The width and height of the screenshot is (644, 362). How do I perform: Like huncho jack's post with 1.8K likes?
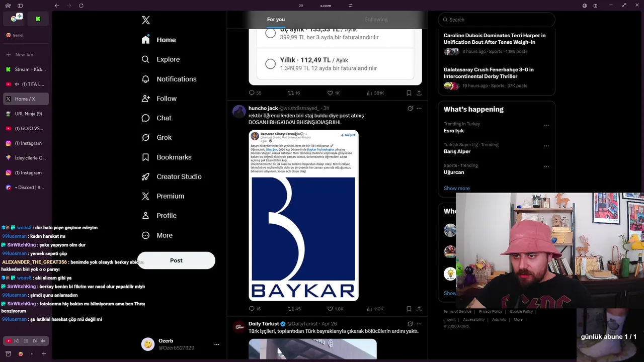point(335,309)
